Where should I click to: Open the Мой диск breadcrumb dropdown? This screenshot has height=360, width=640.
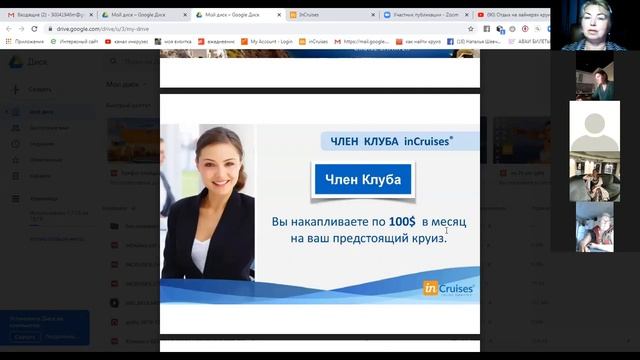(x=126, y=84)
